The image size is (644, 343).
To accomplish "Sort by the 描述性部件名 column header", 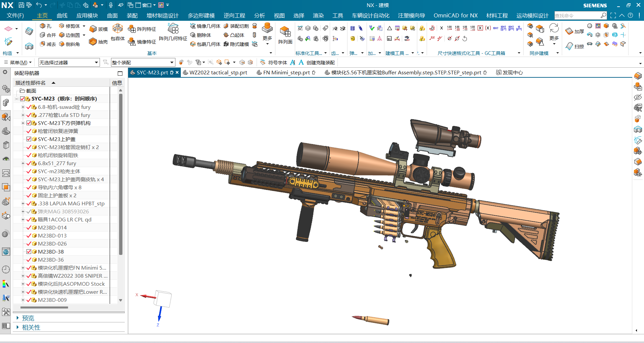I will coord(61,83).
